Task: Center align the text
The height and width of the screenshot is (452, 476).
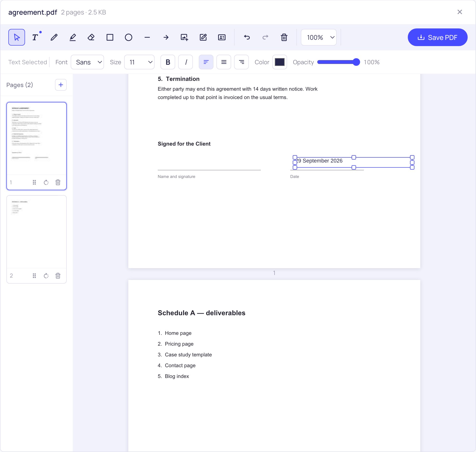Action: 224,62
